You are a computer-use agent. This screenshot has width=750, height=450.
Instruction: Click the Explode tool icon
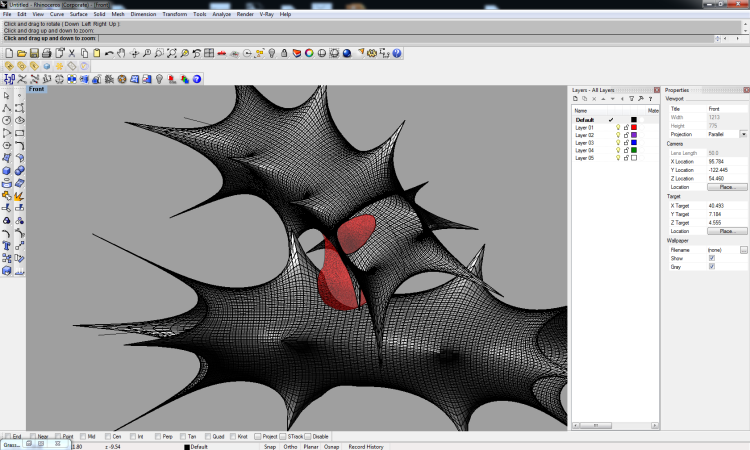click(20, 195)
